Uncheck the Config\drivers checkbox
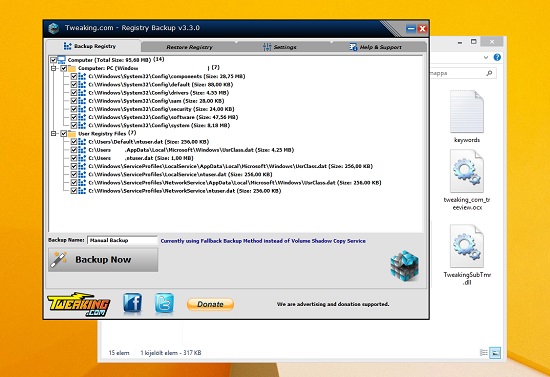Image resolution: width=550 pixels, height=377 pixels. (x=74, y=93)
